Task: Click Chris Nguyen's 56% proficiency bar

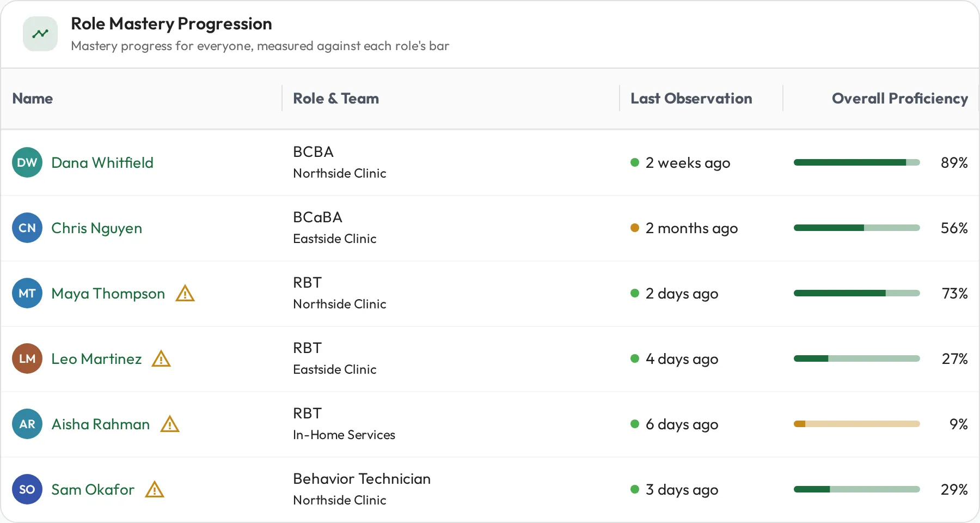Action: point(857,228)
